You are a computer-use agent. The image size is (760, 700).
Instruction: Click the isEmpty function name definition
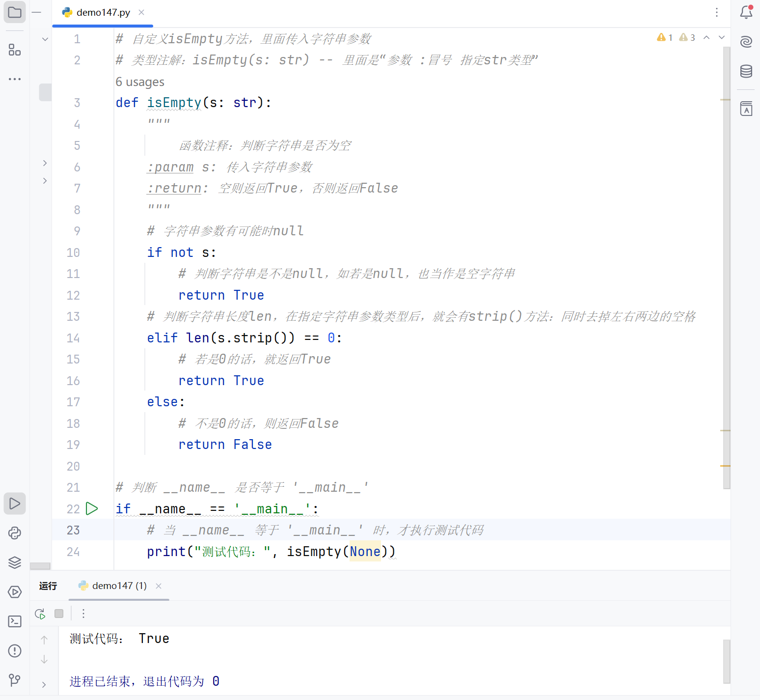tap(174, 103)
